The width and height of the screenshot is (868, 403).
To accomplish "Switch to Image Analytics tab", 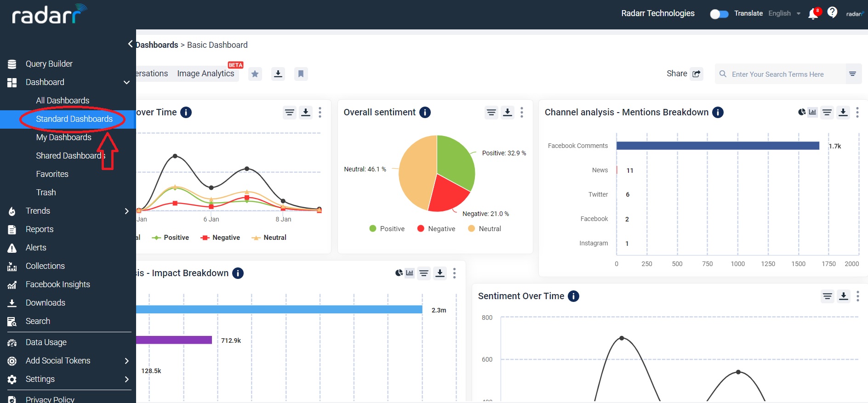I will pos(206,74).
